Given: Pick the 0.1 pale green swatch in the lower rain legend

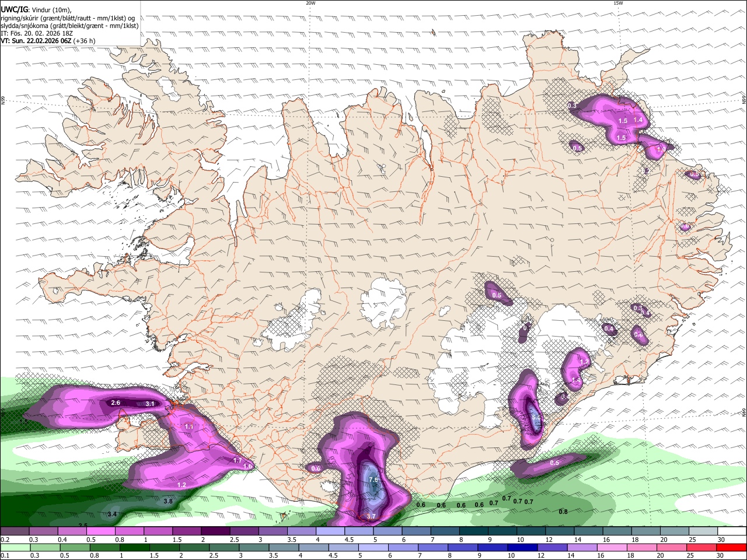Looking at the screenshot, I should tap(15, 547).
